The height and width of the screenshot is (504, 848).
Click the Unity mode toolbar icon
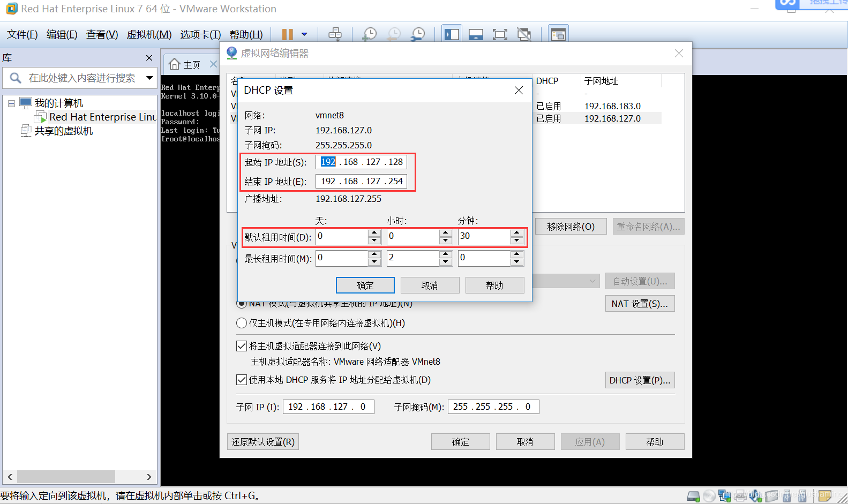[x=524, y=34]
